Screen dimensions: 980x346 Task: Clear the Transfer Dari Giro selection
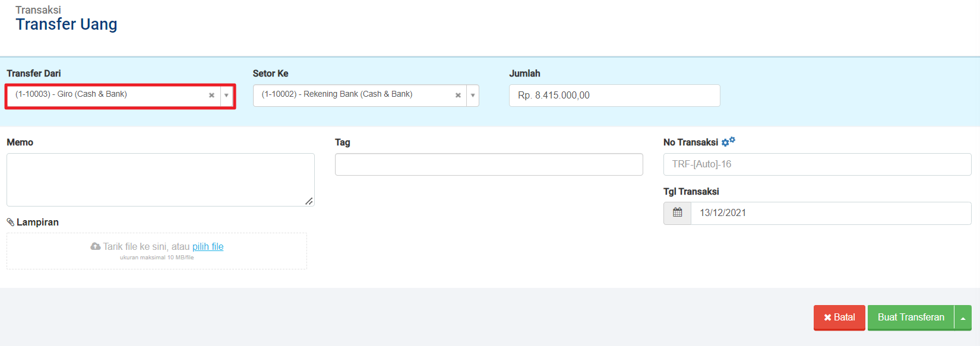tap(211, 95)
